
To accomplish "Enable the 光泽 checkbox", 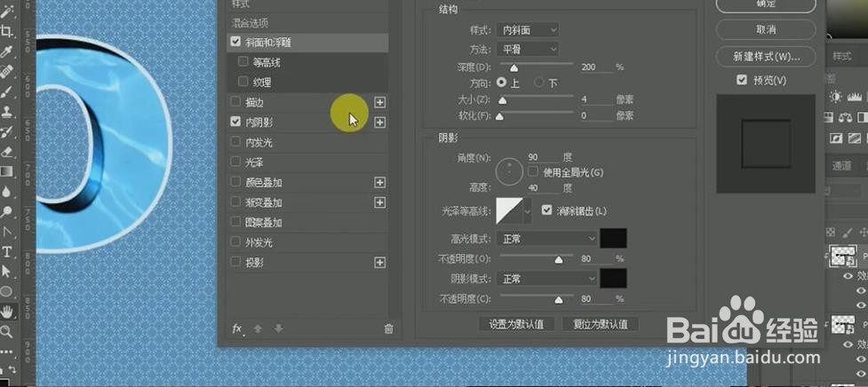I will click(x=235, y=162).
